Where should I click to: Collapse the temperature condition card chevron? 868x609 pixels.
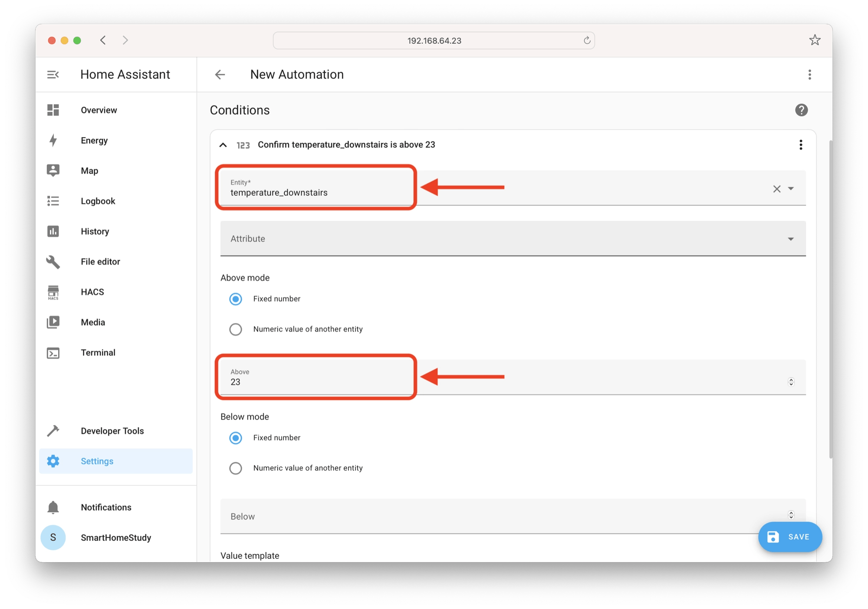pyautogui.click(x=224, y=145)
